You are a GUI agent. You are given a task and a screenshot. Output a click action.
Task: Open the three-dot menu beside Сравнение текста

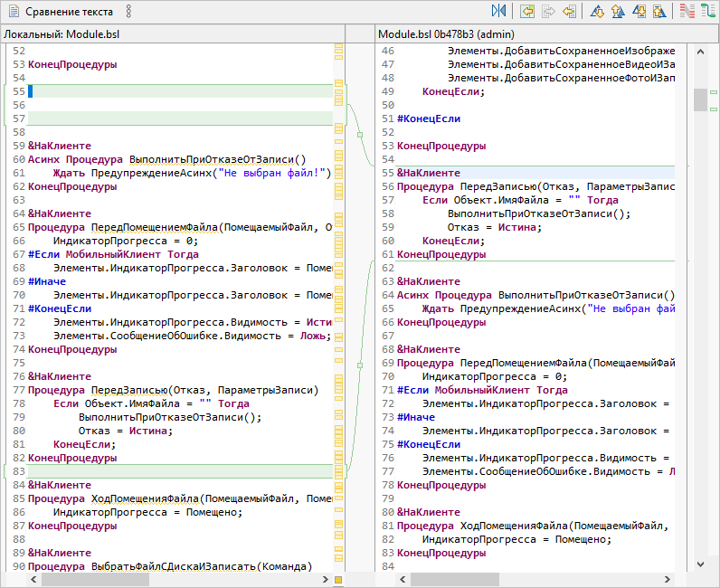click(x=128, y=12)
